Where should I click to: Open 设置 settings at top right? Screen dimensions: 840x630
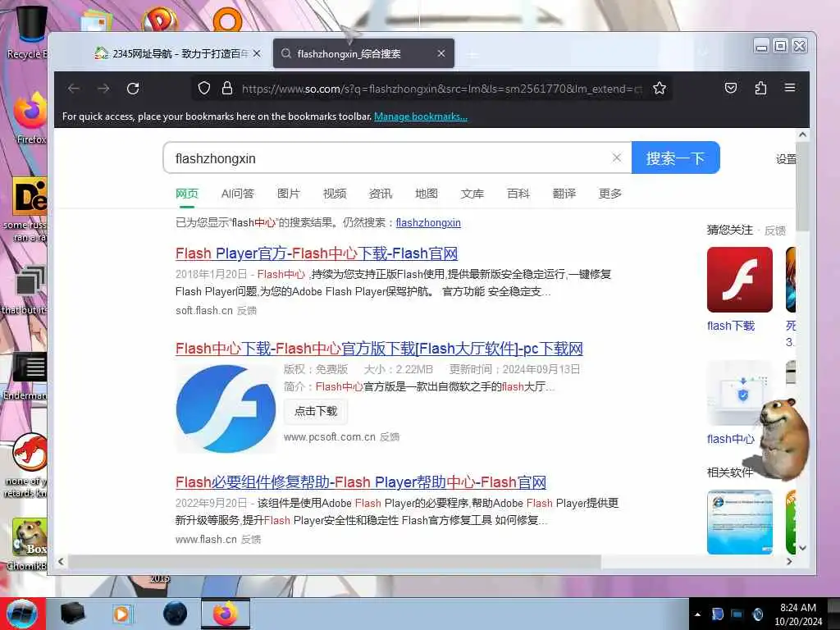click(786, 159)
